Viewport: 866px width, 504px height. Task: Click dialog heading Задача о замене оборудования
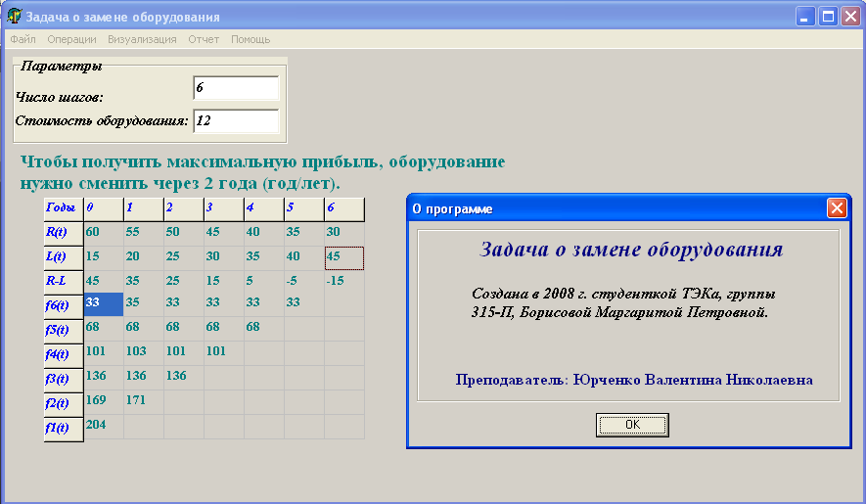[631, 250]
